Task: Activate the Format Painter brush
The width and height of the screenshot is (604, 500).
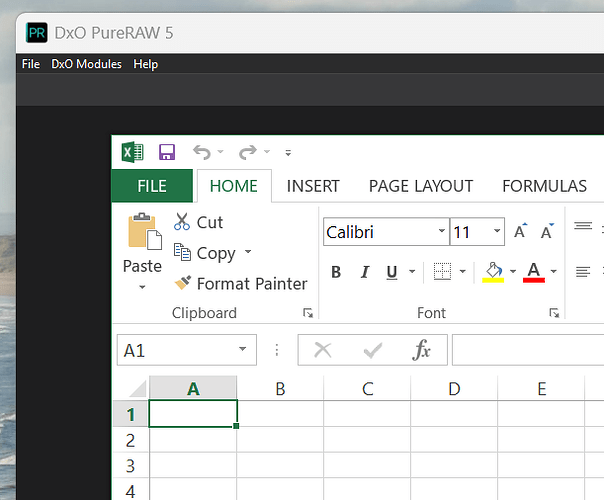Action: [x=241, y=284]
